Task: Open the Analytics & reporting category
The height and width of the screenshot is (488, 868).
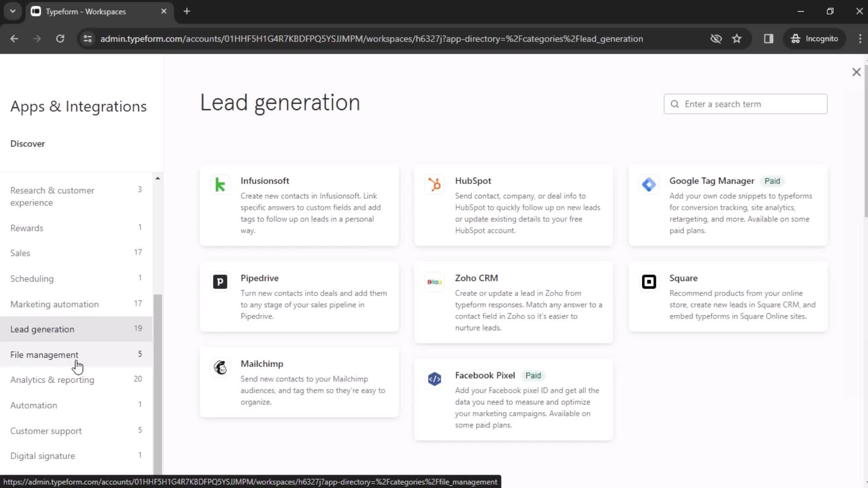Action: pyautogui.click(x=52, y=380)
